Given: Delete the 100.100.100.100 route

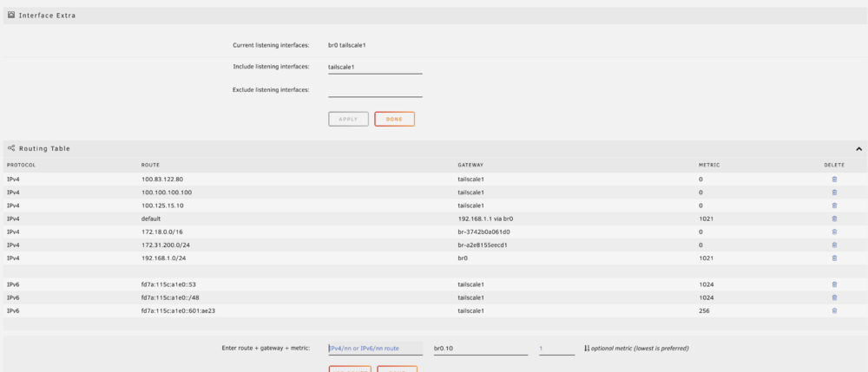Looking at the screenshot, I should point(834,193).
